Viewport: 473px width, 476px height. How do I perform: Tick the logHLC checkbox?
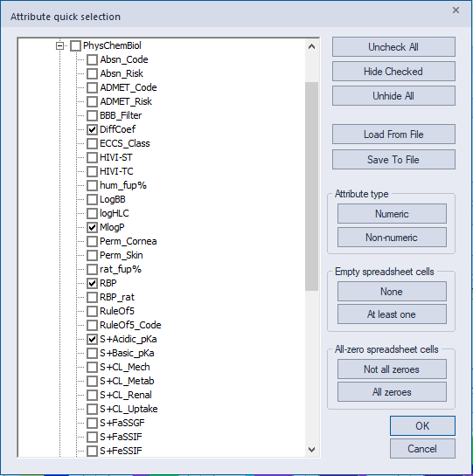[92, 213]
